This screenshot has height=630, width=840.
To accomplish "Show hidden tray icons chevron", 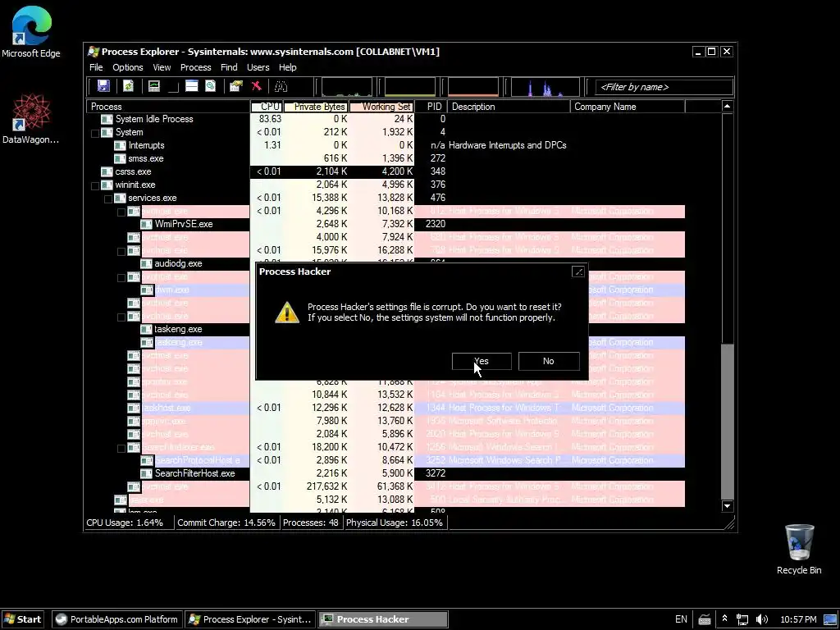I will (x=724, y=619).
